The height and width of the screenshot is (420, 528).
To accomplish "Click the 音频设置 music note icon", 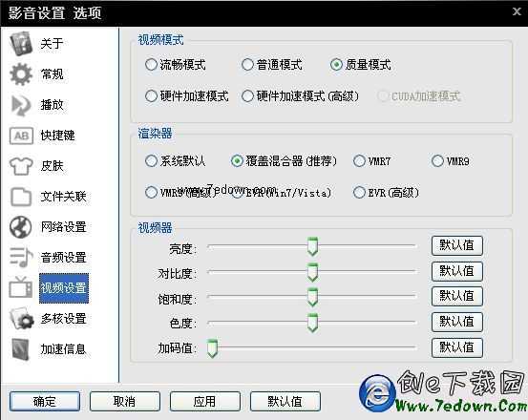I will tap(21, 258).
